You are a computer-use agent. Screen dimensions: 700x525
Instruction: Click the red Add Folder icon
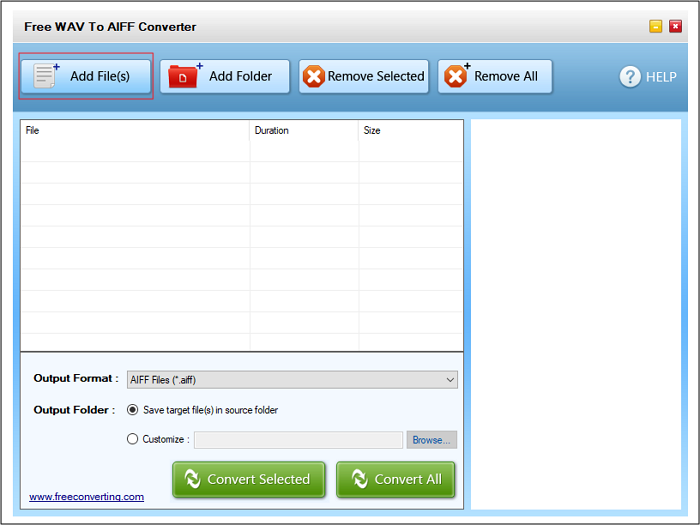(185, 76)
